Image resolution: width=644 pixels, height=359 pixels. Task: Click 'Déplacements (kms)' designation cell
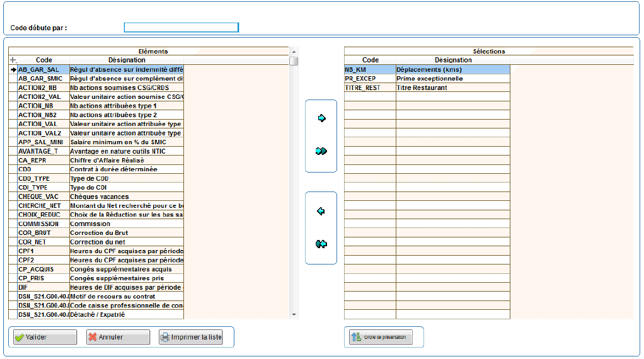tap(453, 70)
